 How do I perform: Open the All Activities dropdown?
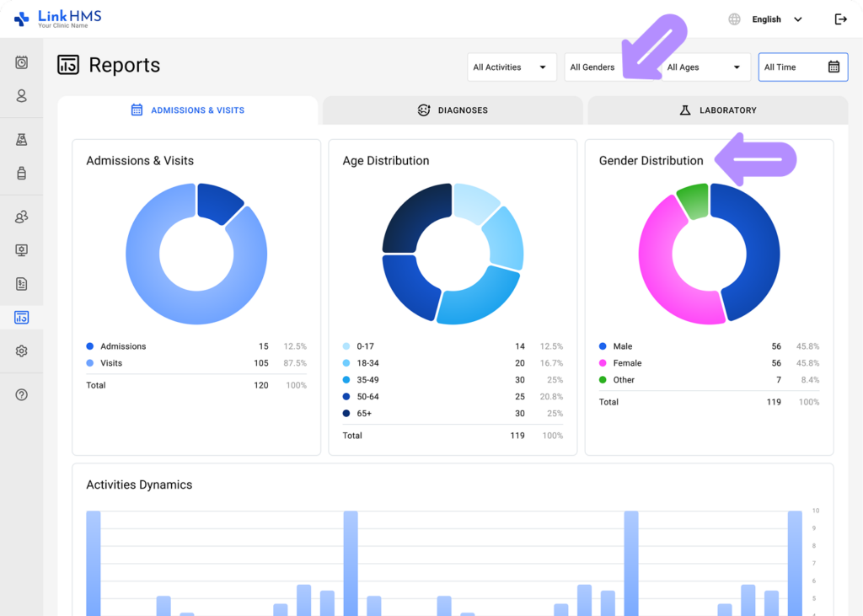512,67
